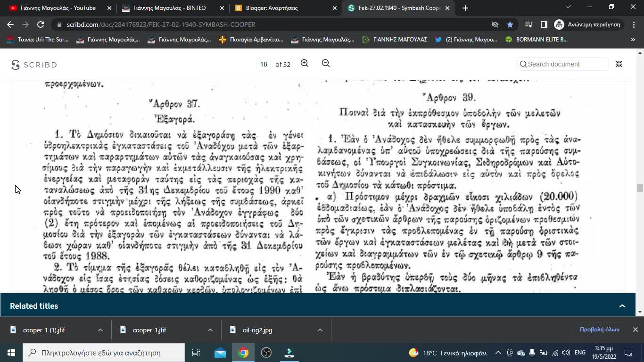
Task: Click the Scribd logo
Action: click(x=34, y=65)
